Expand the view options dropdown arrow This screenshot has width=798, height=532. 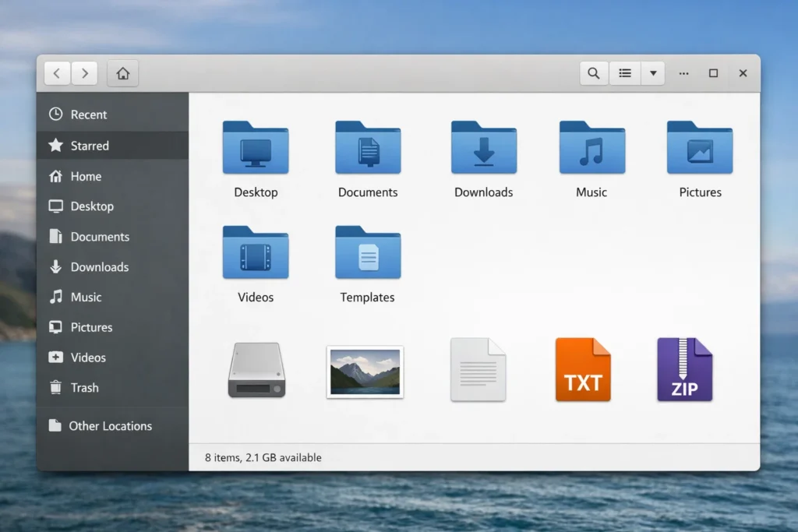click(652, 73)
